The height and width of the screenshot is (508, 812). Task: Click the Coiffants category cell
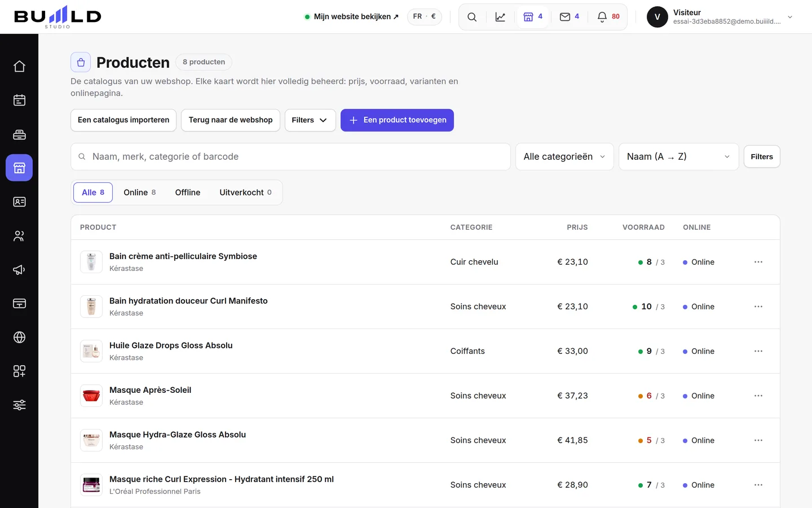point(467,351)
